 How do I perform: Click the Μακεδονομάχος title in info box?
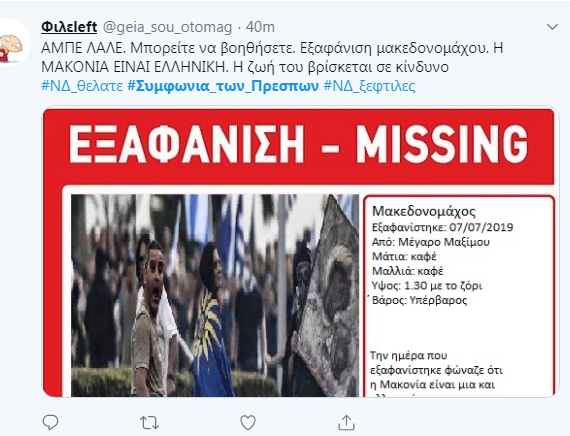pyautogui.click(x=424, y=212)
